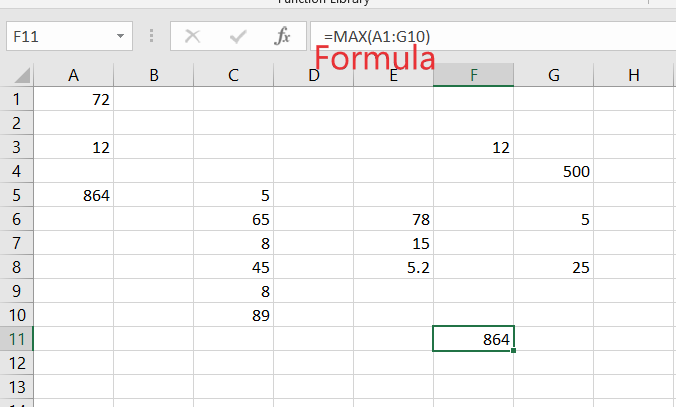Select row 10 header

[17, 315]
